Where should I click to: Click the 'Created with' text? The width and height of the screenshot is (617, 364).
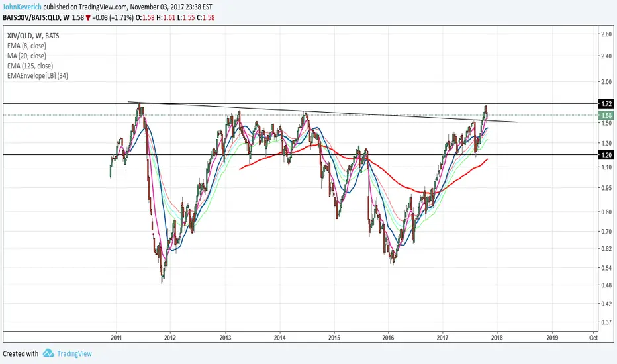[21, 354]
